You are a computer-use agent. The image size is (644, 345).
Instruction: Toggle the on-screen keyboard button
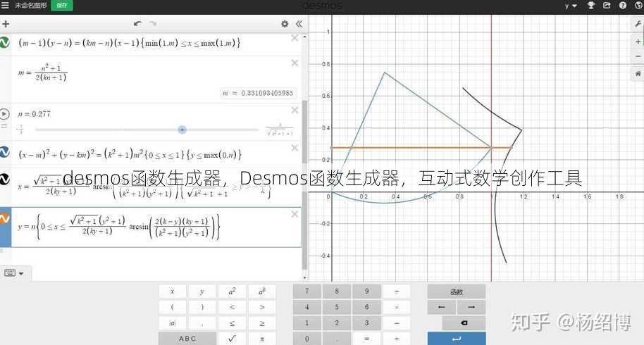[14, 273]
